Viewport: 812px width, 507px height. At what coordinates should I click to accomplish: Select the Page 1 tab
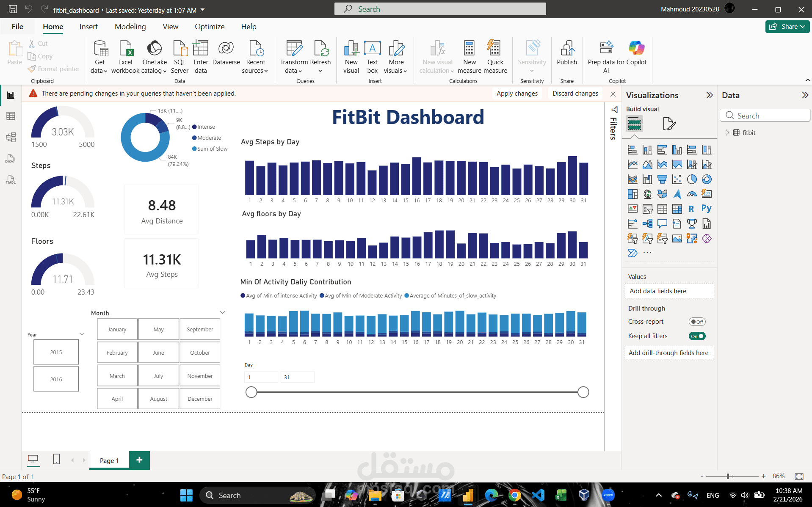click(x=109, y=460)
